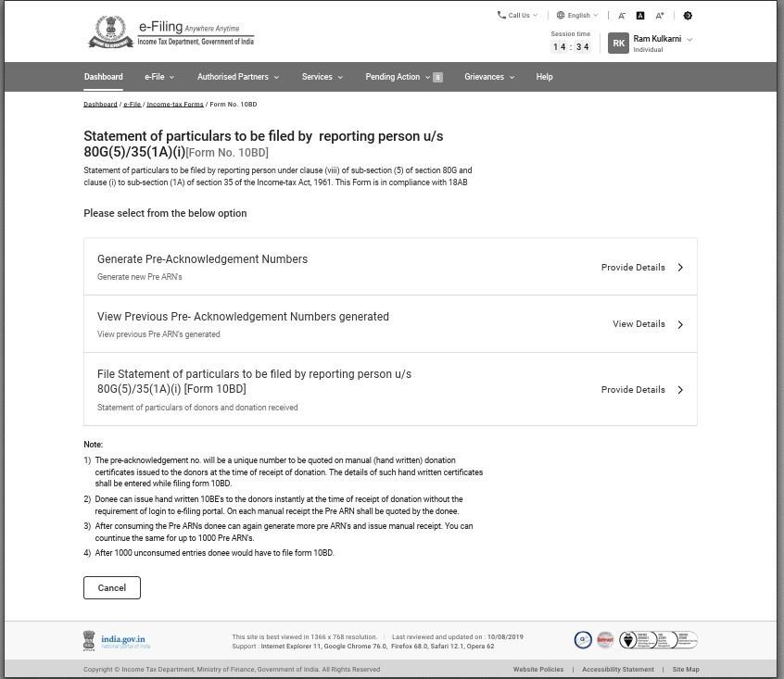The image size is (784, 679).
Task: Expand the Ram Kulkarni profile menu
Action: point(689,40)
